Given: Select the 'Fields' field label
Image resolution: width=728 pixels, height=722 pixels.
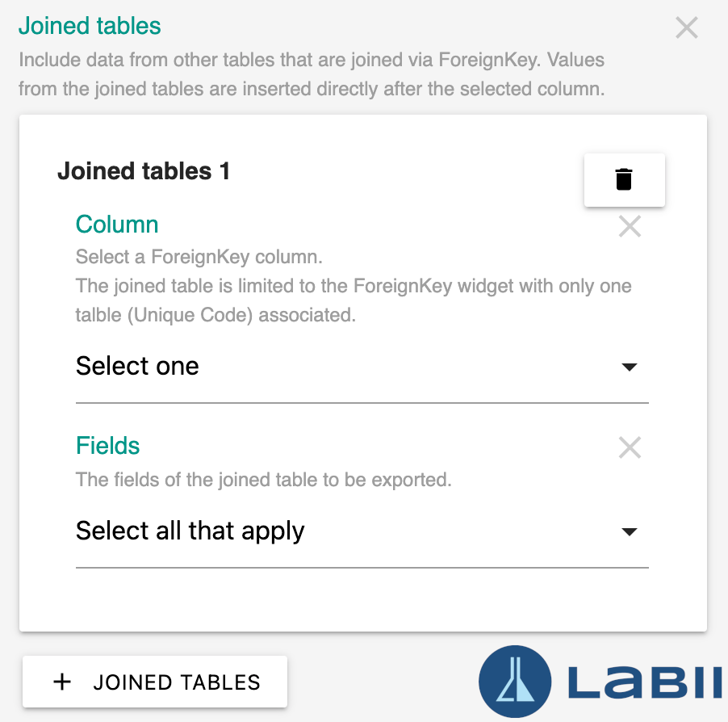Looking at the screenshot, I should click(x=107, y=446).
